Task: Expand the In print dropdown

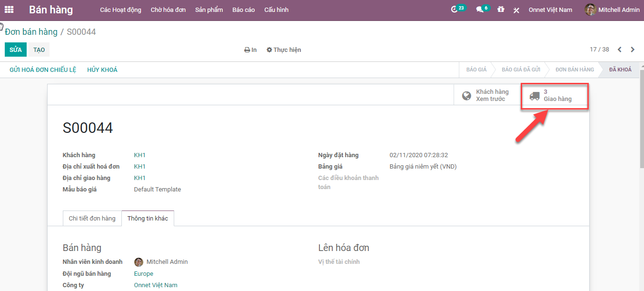Action: point(250,50)
